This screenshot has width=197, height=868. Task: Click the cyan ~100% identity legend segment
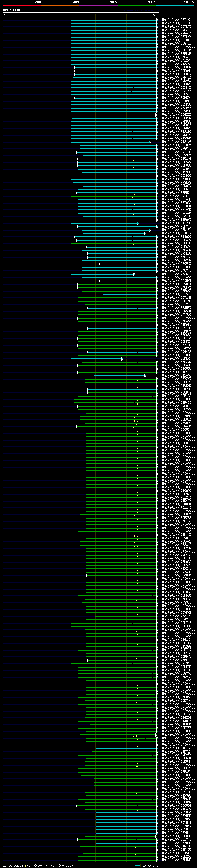[x=175, y=6]
